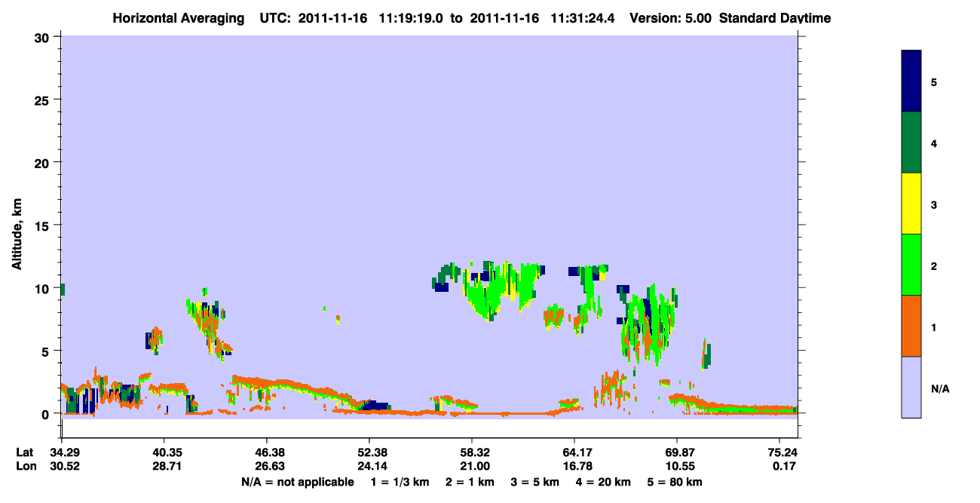The height and width of the screenshot is (503, 980).
Task: Click the orange level 1 color swatch
Action: (x=911, y=326)
